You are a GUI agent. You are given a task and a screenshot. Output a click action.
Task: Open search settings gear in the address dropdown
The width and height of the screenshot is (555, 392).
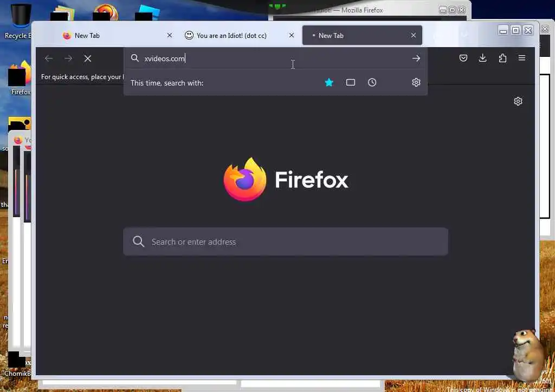point(416,82)
